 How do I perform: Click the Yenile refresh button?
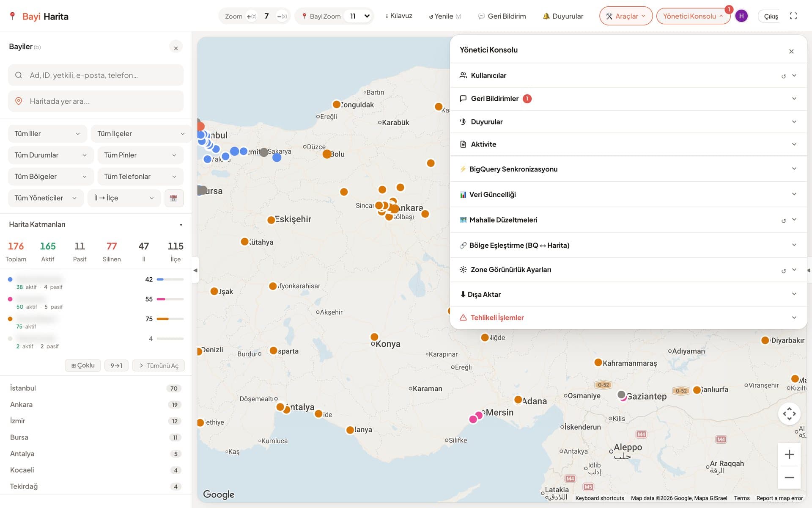click(445, 16)
